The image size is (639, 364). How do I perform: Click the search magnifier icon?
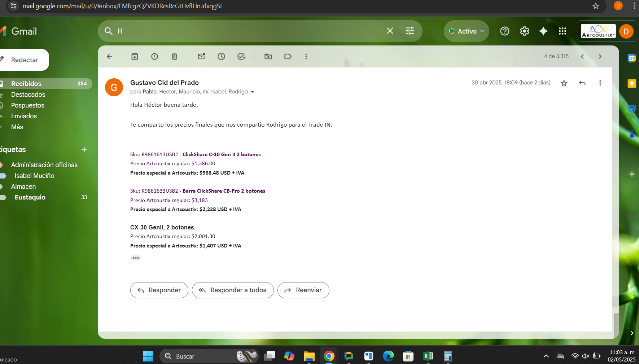(108, 31)
